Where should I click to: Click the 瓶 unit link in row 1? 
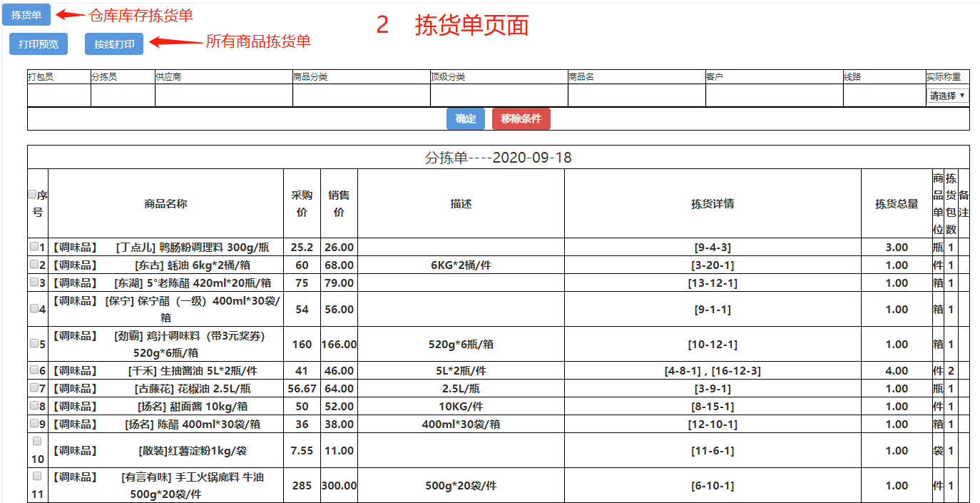point(938,248)
